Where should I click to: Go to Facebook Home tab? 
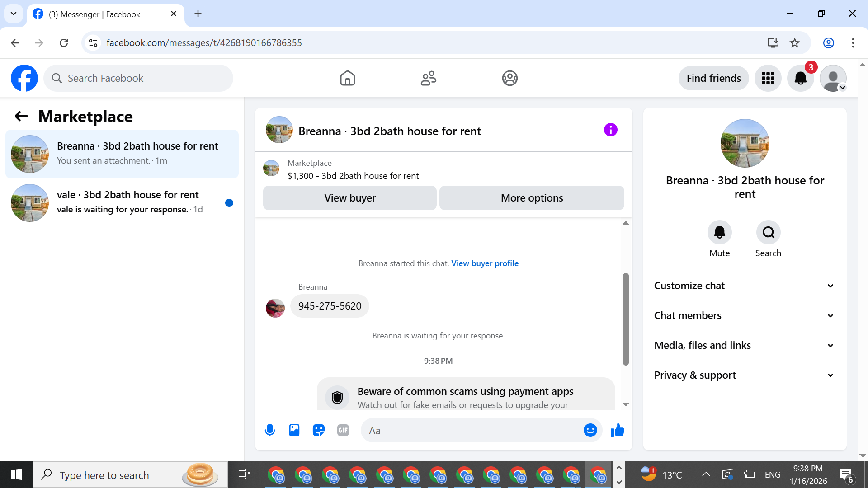point(347,78)
